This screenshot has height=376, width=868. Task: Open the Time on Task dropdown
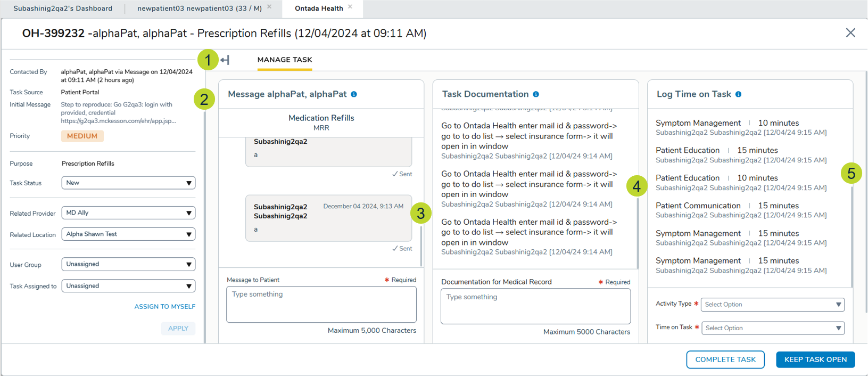click(772, 328)
